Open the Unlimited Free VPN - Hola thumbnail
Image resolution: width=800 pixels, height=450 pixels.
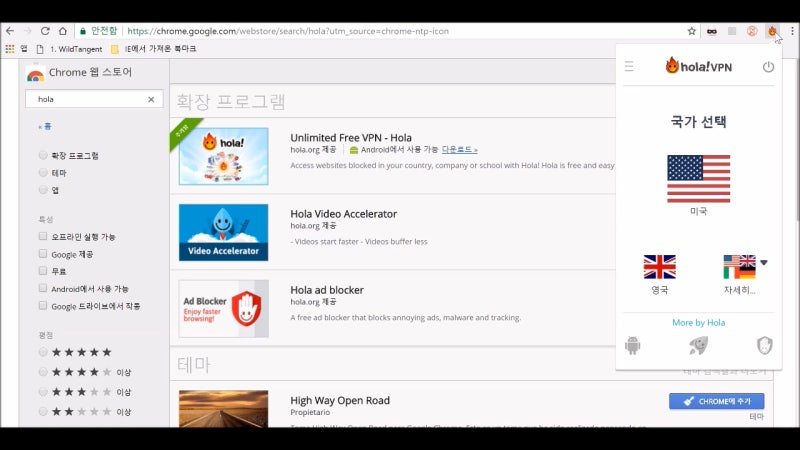click(x=223, y=156)
